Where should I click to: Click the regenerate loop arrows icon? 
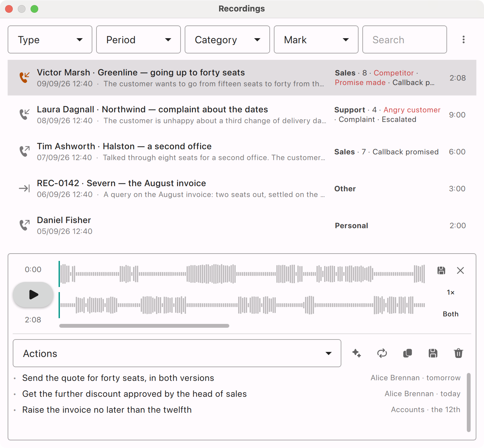tap(382, 353)
